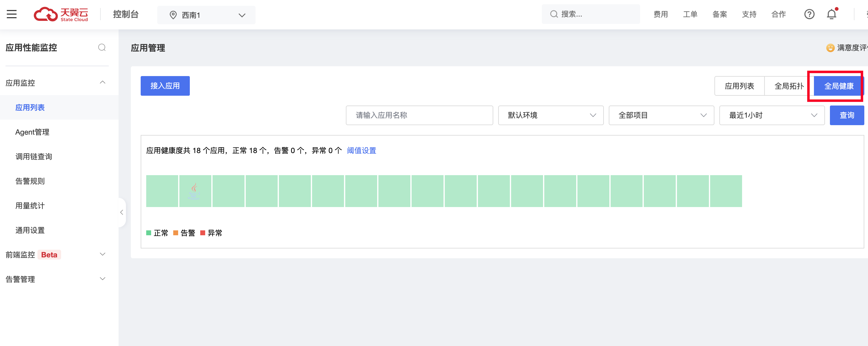The image size is (868, 346).
Task: Click the 满意度评 feedback text
Action: pos(853,48)
